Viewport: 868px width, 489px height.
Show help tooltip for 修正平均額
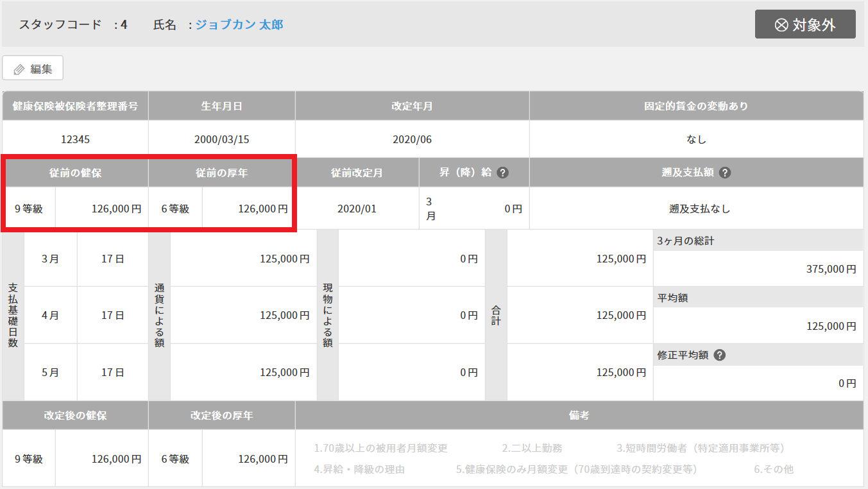(719, 355)
